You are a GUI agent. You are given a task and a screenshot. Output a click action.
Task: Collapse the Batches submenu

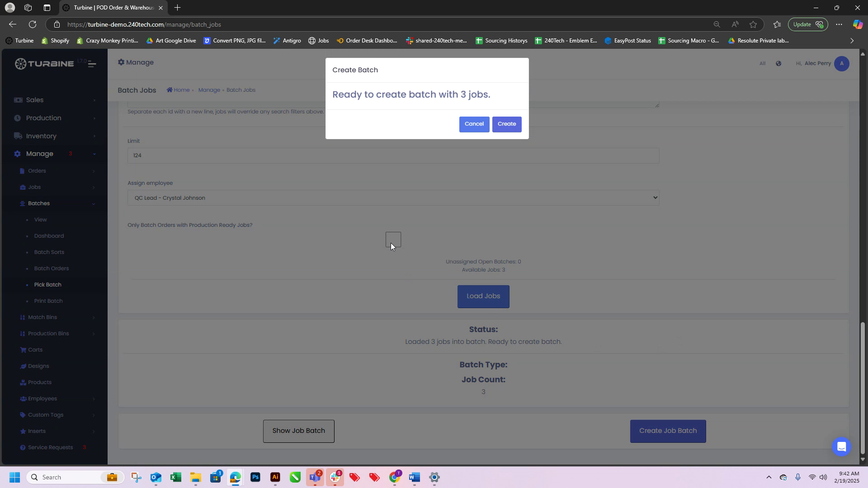tap(39, 203)
